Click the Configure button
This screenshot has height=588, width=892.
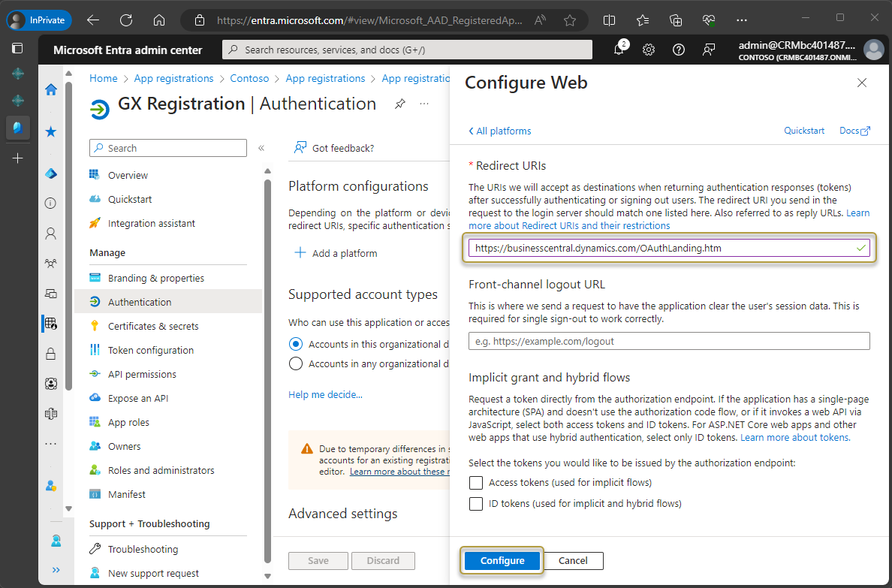pyautogui.click(x=502, y=561)
